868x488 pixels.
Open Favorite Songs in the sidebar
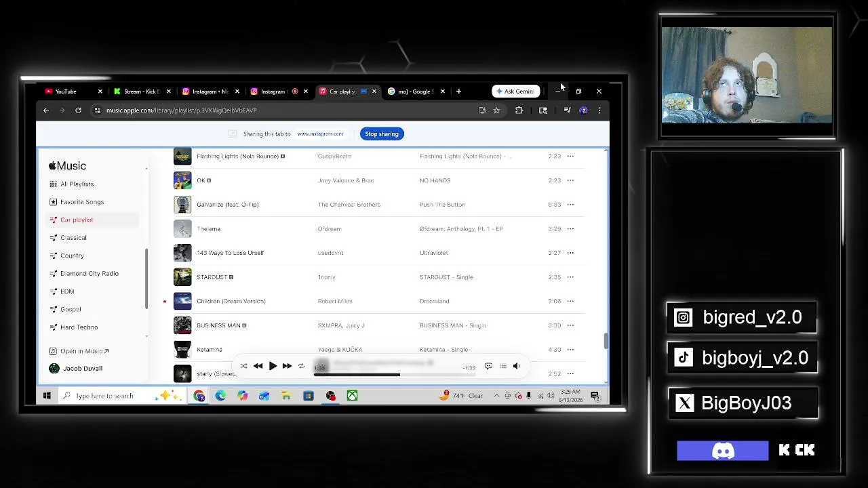tap(93, 202)
